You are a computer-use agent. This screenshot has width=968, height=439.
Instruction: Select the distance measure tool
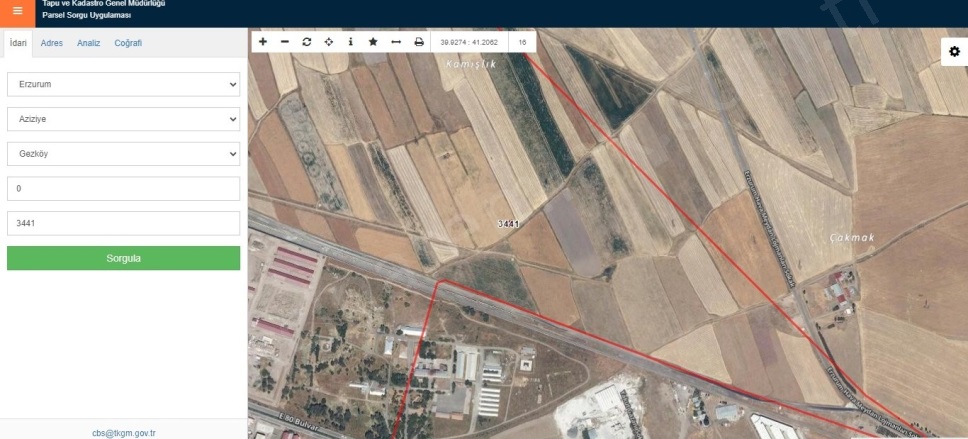(x=396, y=42)
